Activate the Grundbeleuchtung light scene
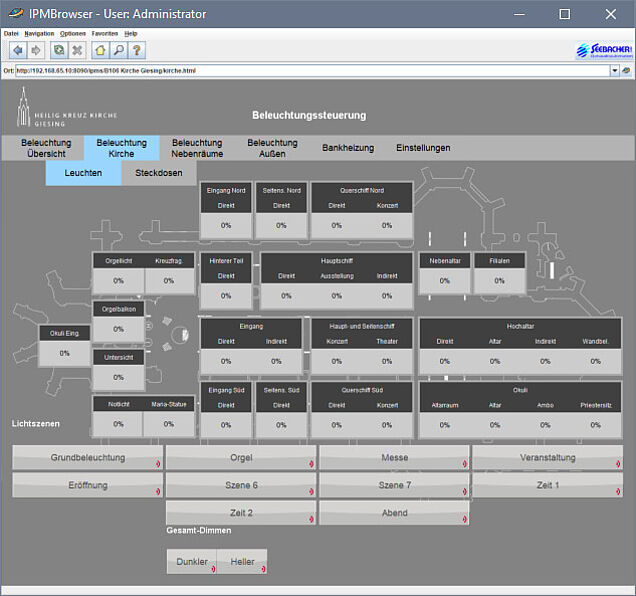Image resolution: width=636 pixels, height=596 pixels. pos(88,458)
